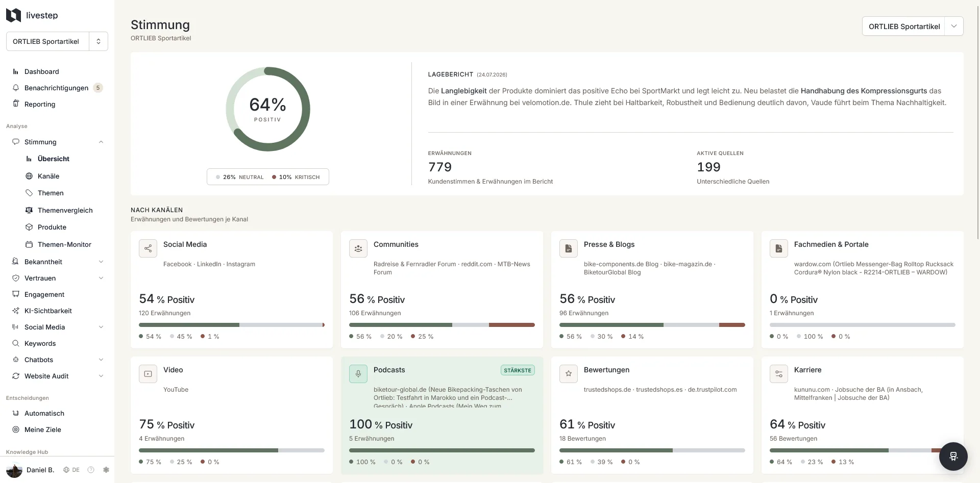Click the Communities group icon

358,248
